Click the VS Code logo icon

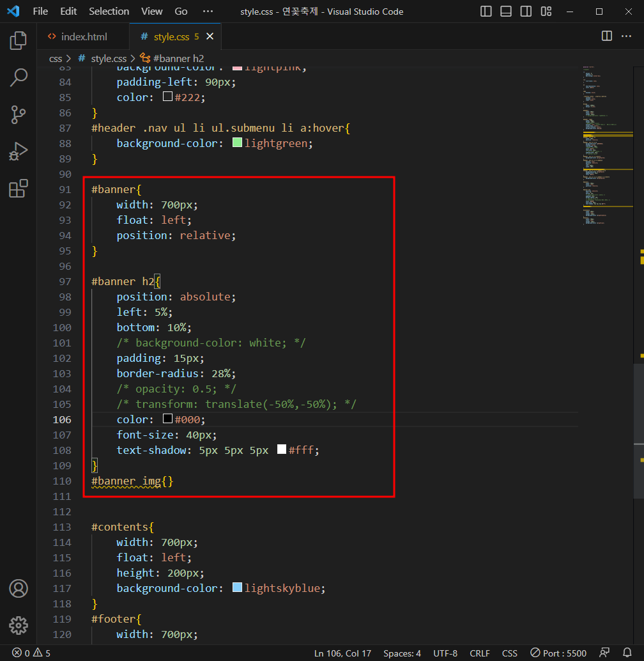pyautogui.click(x=13, y=11)
